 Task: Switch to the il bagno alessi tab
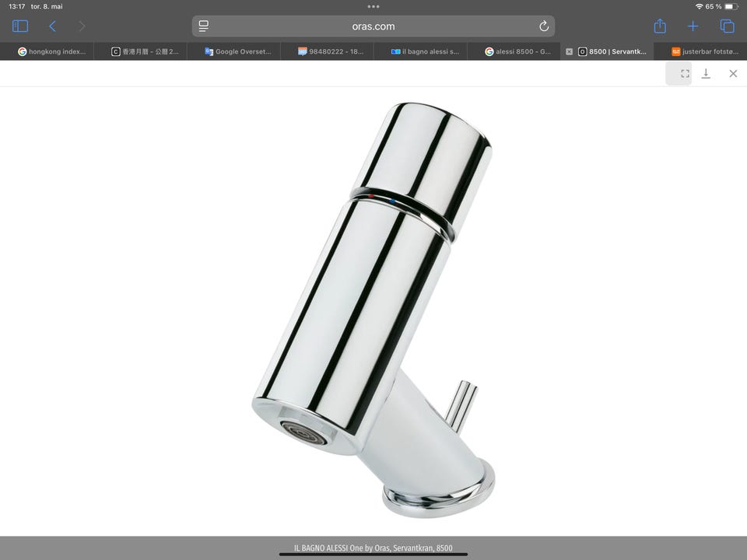coord(420,51)
